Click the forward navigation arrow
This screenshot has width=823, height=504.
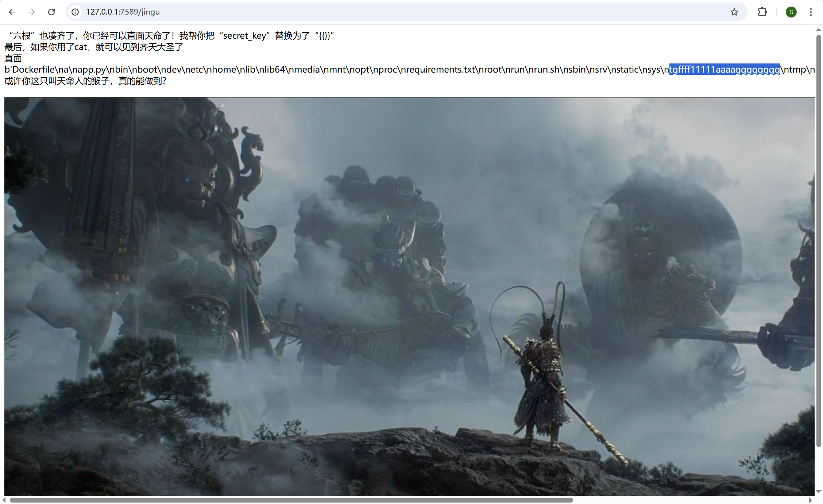[32, 12]
